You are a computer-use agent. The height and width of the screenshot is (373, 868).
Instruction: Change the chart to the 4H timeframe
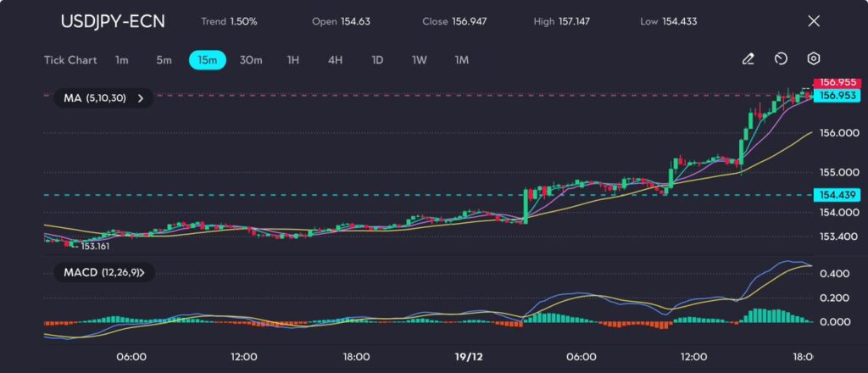[x=335, y=60]
